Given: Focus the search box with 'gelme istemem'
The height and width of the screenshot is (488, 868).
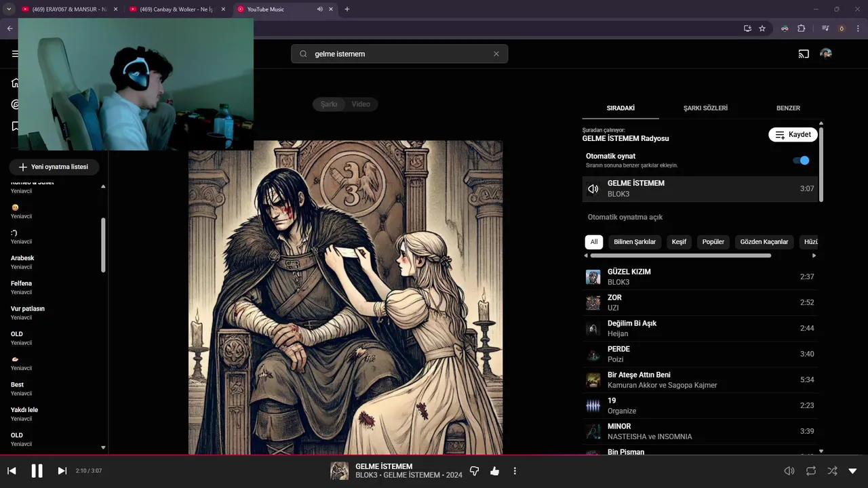Looking at the screenshot, I should 399,54.
